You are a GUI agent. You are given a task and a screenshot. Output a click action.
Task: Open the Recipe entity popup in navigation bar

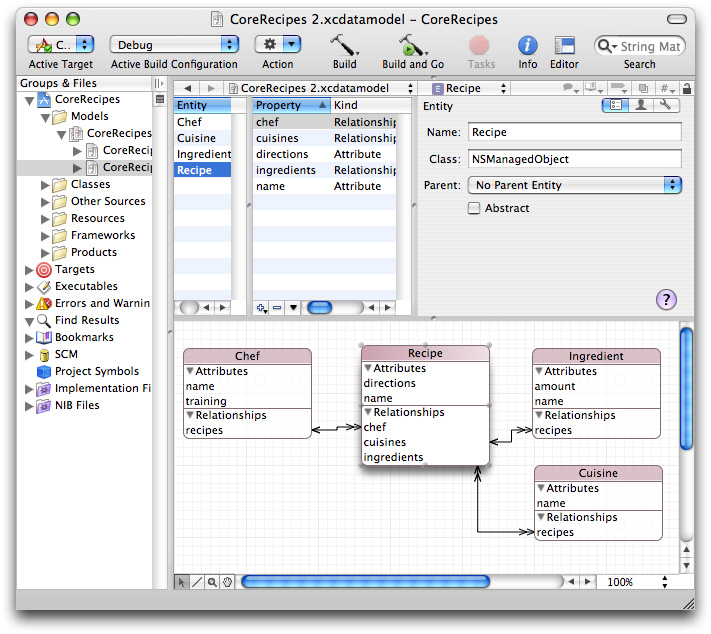pos(470,88)
